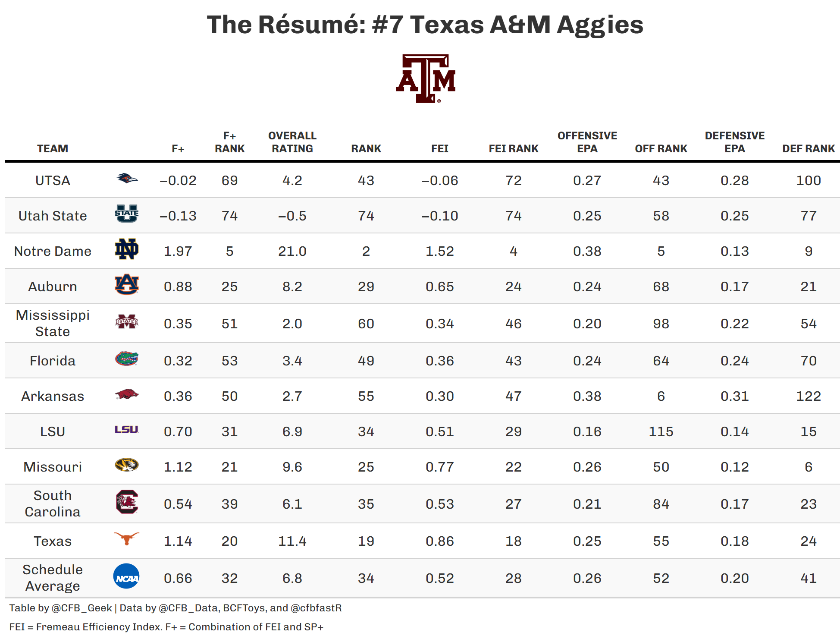Select the OVERALL RATING column header
Image resolution: width=840 pixels, height=642 pixels.
(x=292, y=142)
